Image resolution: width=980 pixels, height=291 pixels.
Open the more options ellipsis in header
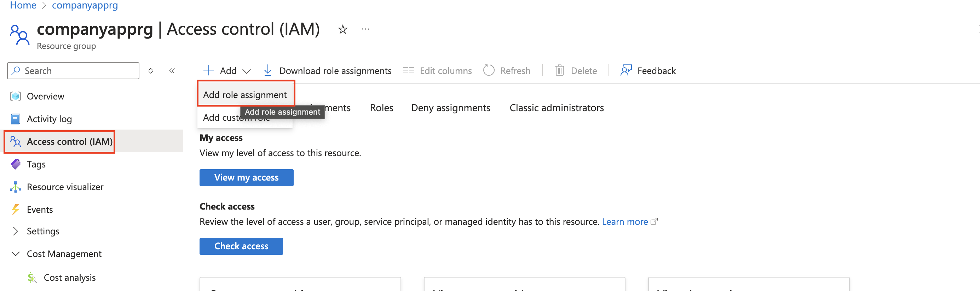coord(365,29)
